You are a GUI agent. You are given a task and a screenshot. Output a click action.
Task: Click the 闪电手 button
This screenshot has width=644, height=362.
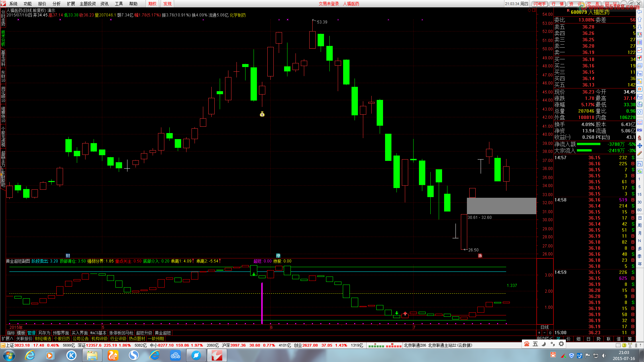540,4
